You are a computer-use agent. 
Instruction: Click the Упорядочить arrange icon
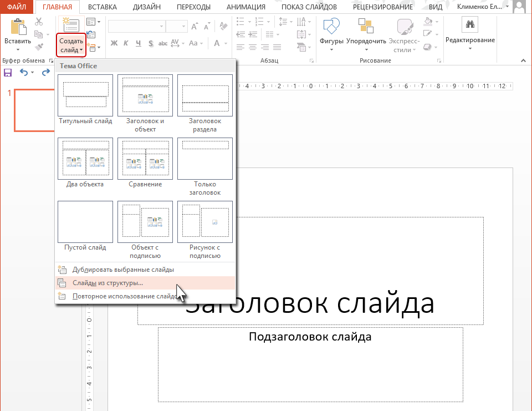366,26
